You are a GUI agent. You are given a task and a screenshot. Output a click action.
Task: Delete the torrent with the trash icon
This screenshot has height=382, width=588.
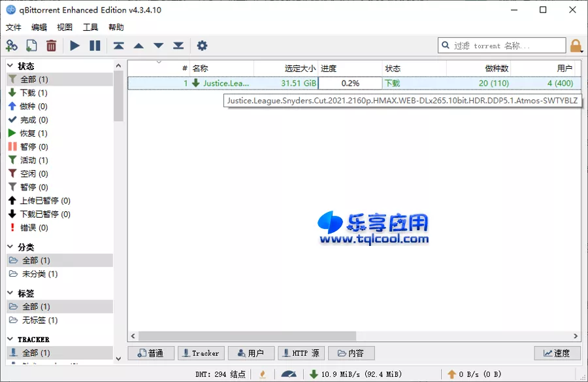pos(50,45)
